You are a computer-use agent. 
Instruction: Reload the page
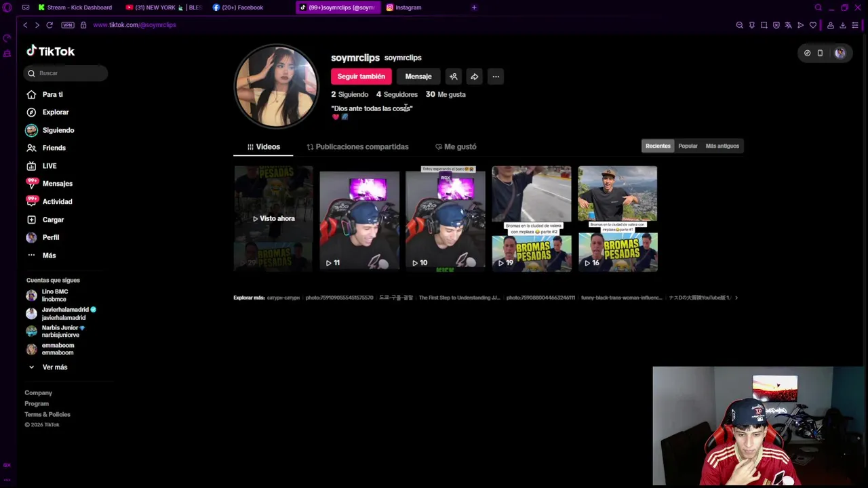(50, 25)
